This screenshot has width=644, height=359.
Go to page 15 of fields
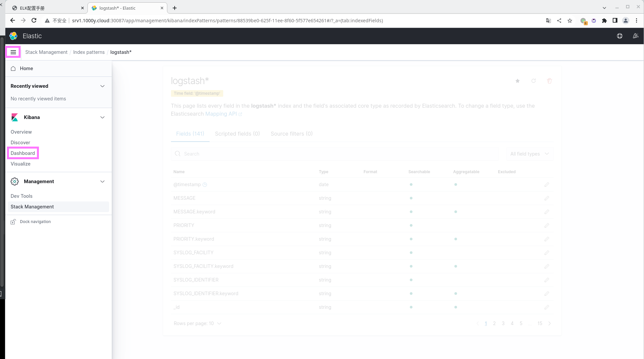(540, 323)
